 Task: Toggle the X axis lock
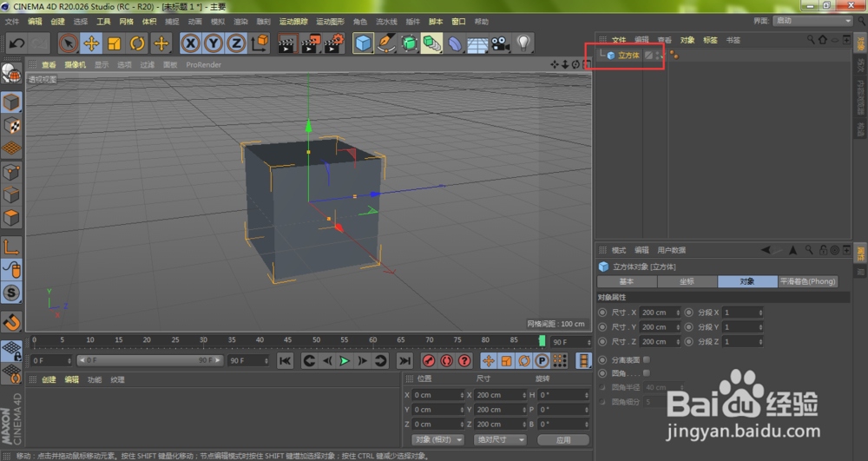click(190, 43)
